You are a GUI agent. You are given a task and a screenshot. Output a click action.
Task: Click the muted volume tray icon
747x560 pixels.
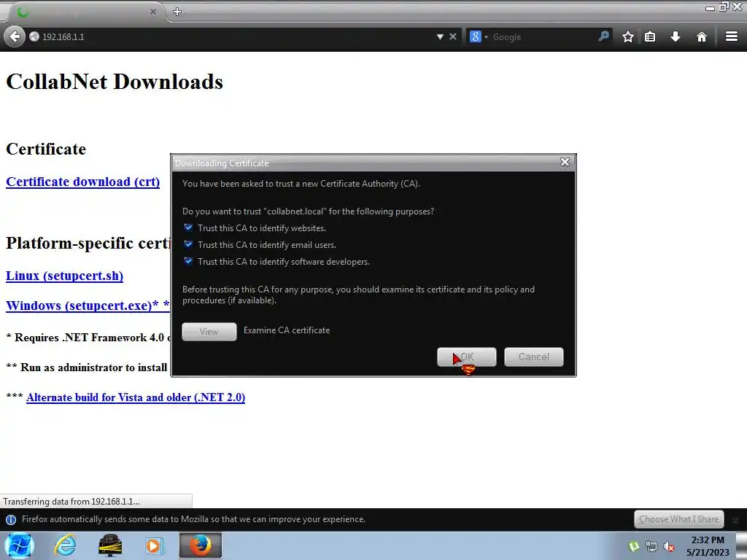[x=669, y=547]
